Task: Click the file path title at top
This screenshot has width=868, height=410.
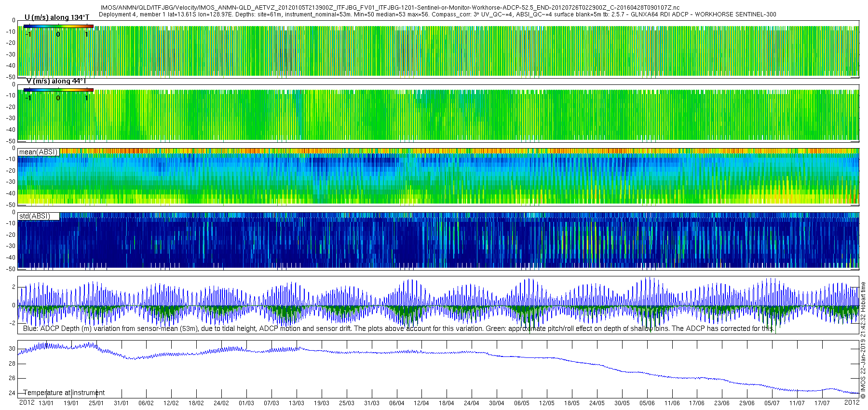Action: pos(390,8)
